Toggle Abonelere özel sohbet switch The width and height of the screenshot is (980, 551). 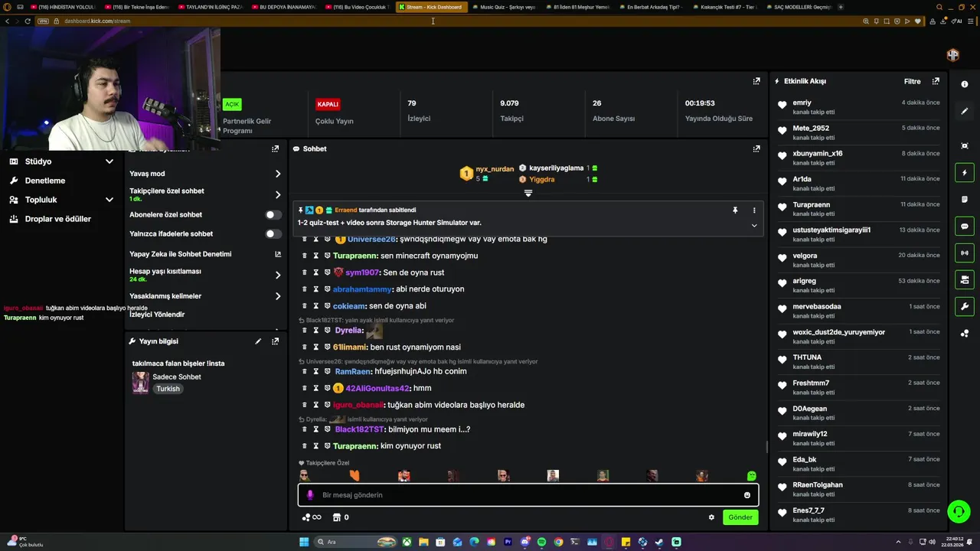(x=273, y=215)
